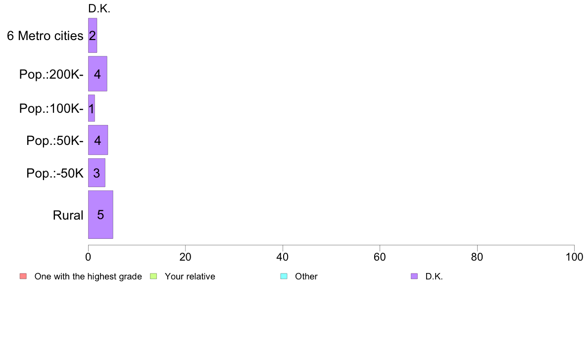
Task: Click the 'One with the highest grade' legend label
Action: pyautogui.click(x=88, y=276)
